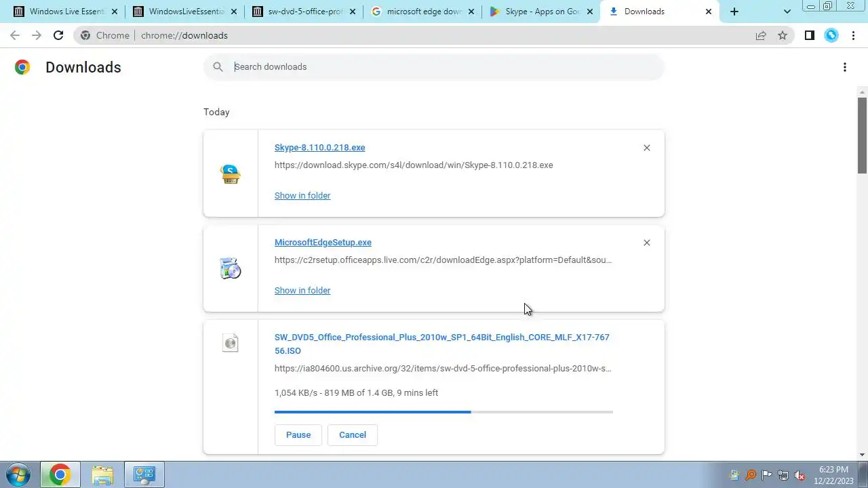Click the download.skype.com URL text
The height and width of the screenshot is (488, 868).
pos(414,165)
